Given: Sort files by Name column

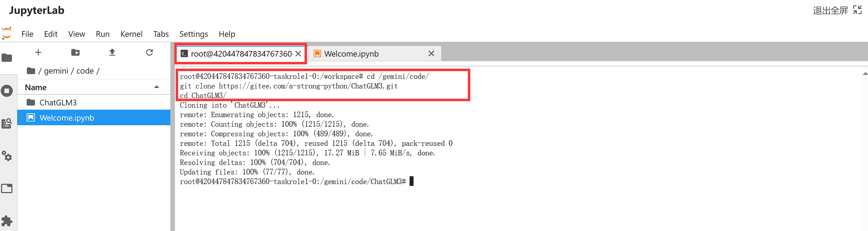Looking at the screenshot, I should (x=94, y=87).
